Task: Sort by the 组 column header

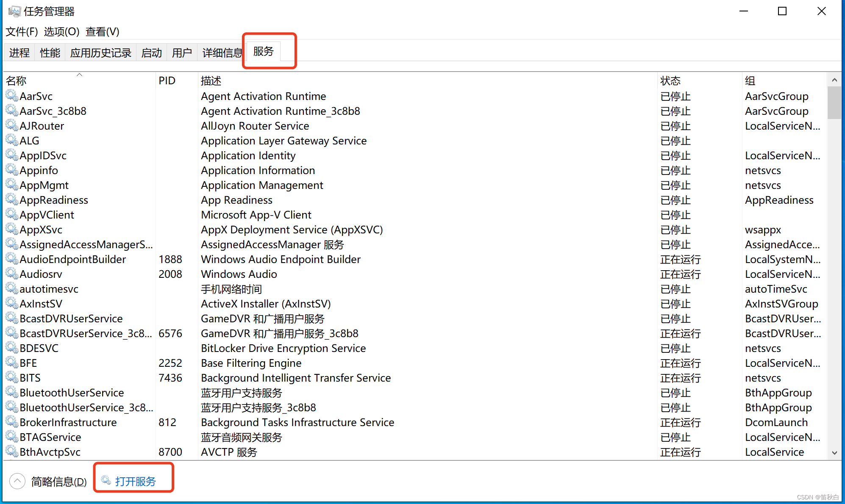Action: (784, 80)
